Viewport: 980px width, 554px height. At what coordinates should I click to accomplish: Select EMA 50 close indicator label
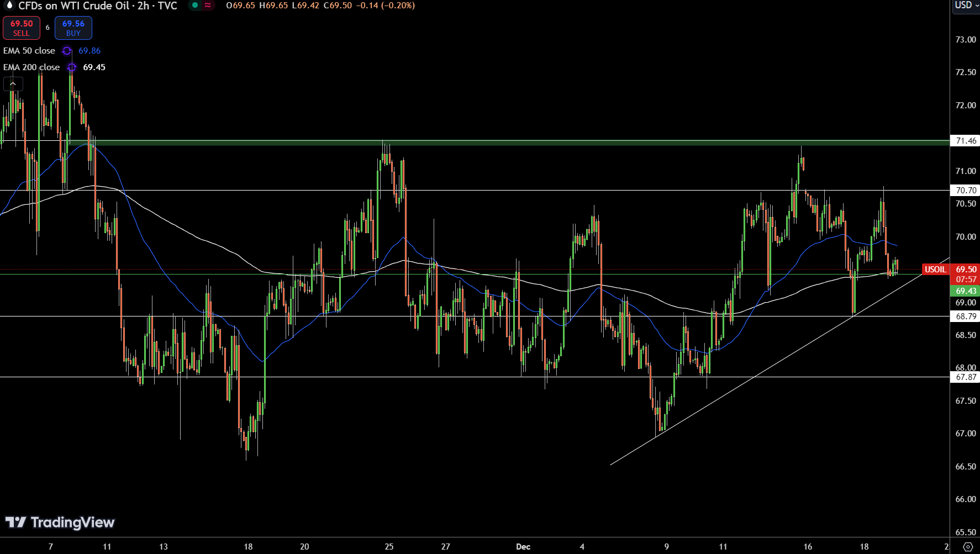(29, 51)
